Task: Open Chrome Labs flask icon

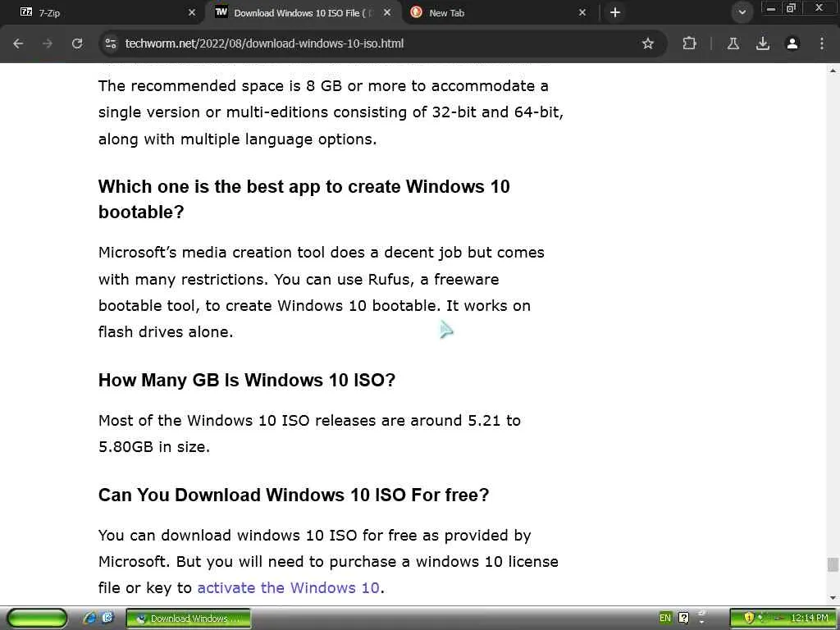Action: [x=733, y=43]
